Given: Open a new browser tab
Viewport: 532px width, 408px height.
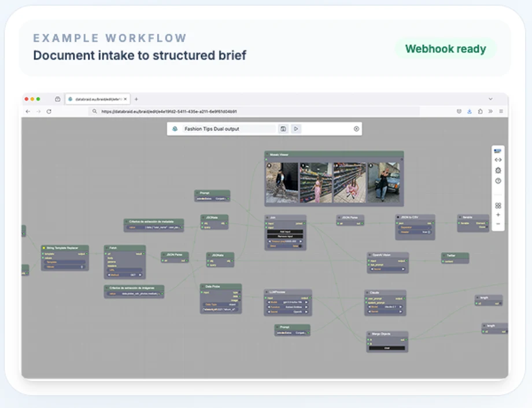Looking at the screenshot, I should pyautogui.click(x=136, y=99).
